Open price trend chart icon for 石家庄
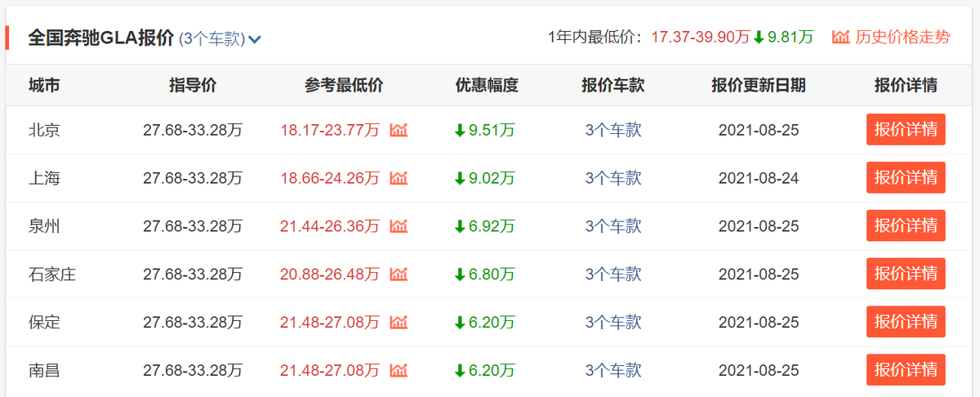The height and width of the screenshot is (397, 980). click(x=399, y=274)
